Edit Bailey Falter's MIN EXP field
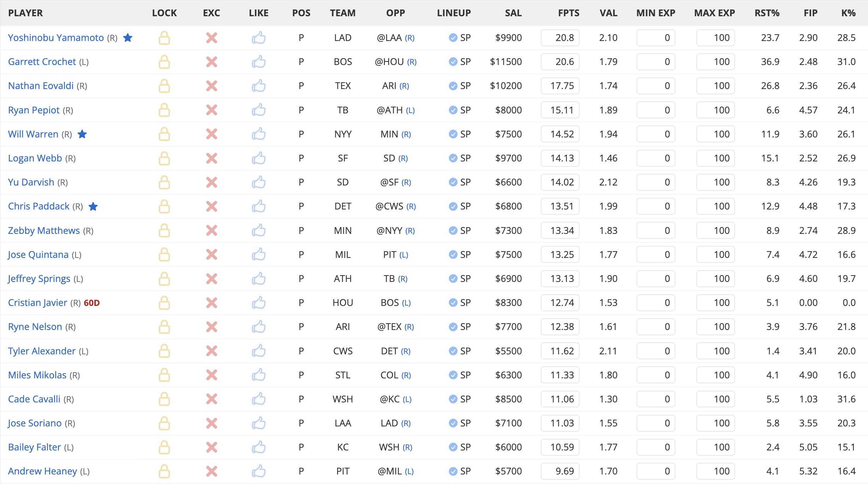This screenshot has height=484, width=868. click(656, 447)
